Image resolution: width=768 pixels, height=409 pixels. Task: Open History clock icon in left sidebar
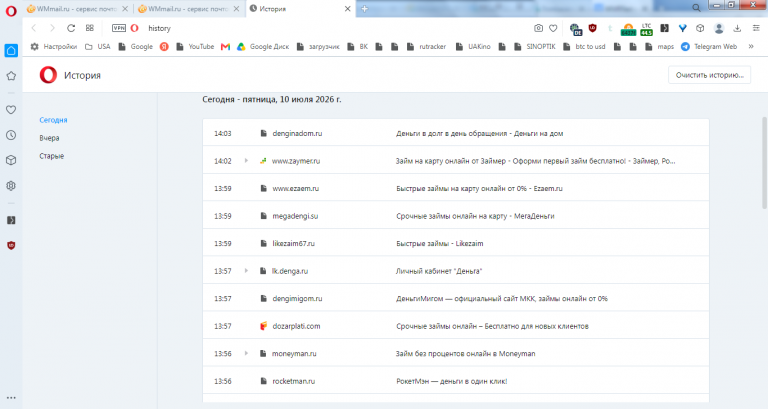coord(11,135)
